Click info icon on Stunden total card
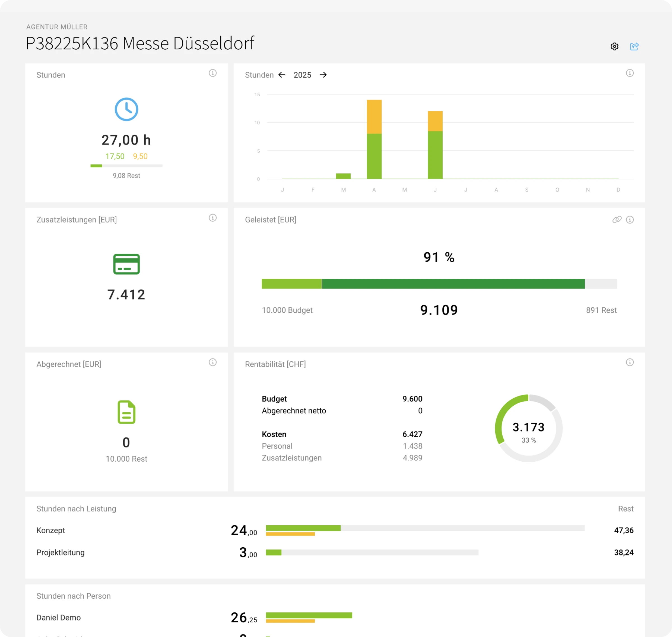Viewport: 672px width, 637px height. coord(213,73)
